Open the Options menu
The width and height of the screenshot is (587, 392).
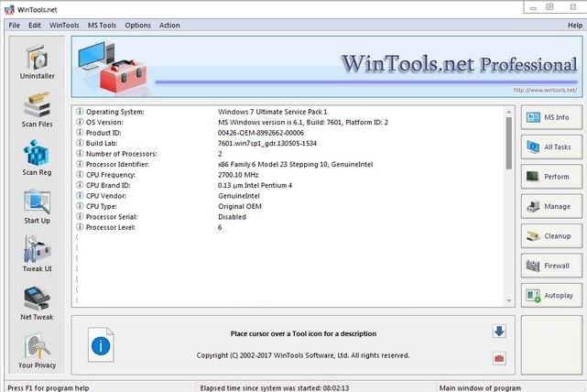coord(137,25)
